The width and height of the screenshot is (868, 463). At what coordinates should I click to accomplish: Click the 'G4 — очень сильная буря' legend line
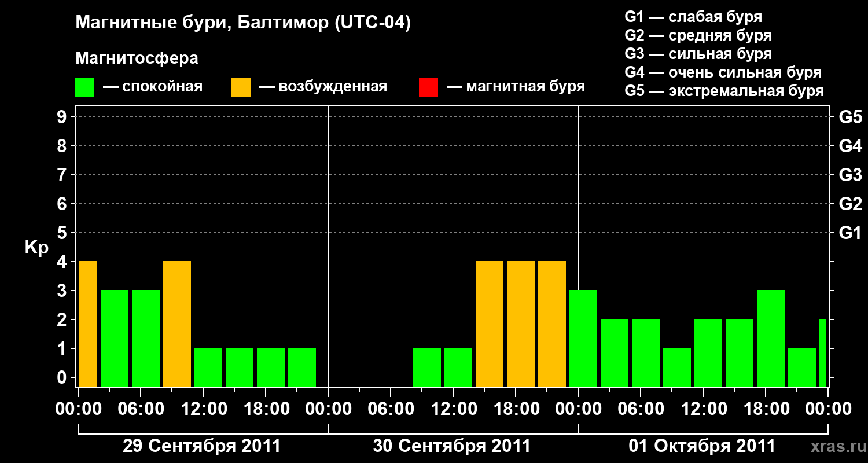click(723, 72)
